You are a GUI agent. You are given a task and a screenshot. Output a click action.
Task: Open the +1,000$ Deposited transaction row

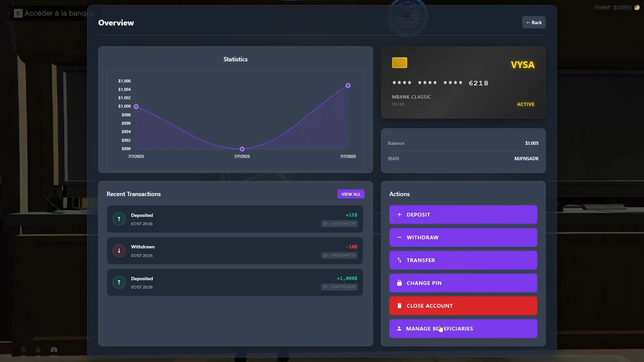click(x=235, y=283)
